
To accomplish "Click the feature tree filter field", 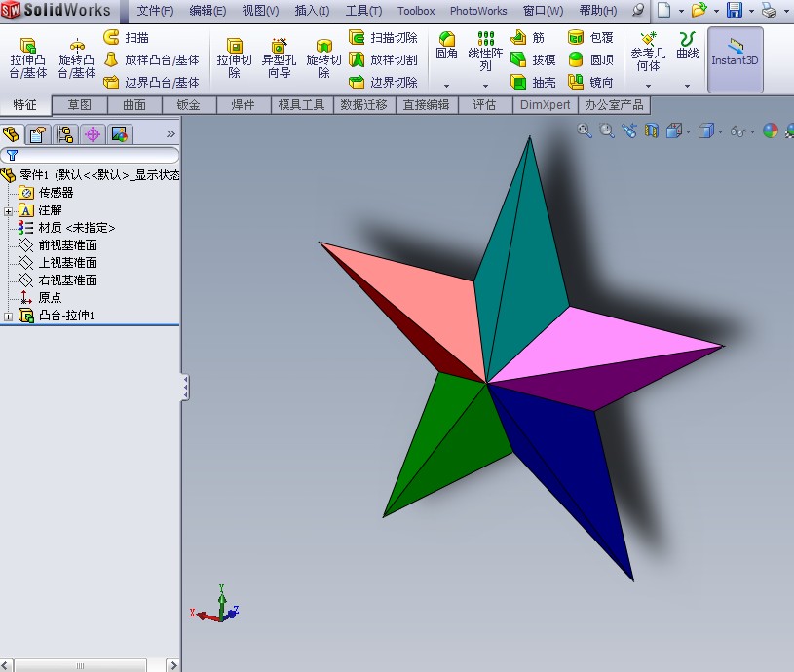I will 90,156.
